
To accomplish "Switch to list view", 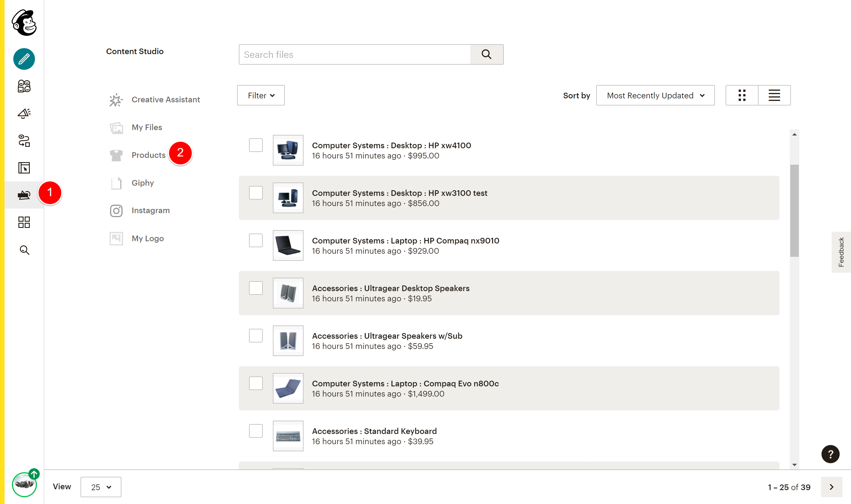I will tap(774, 96).
